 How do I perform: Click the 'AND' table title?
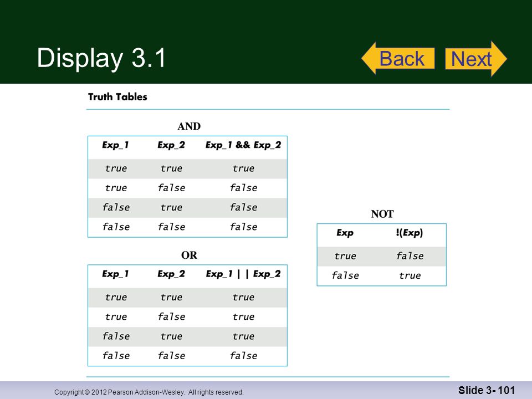(189, 126)
